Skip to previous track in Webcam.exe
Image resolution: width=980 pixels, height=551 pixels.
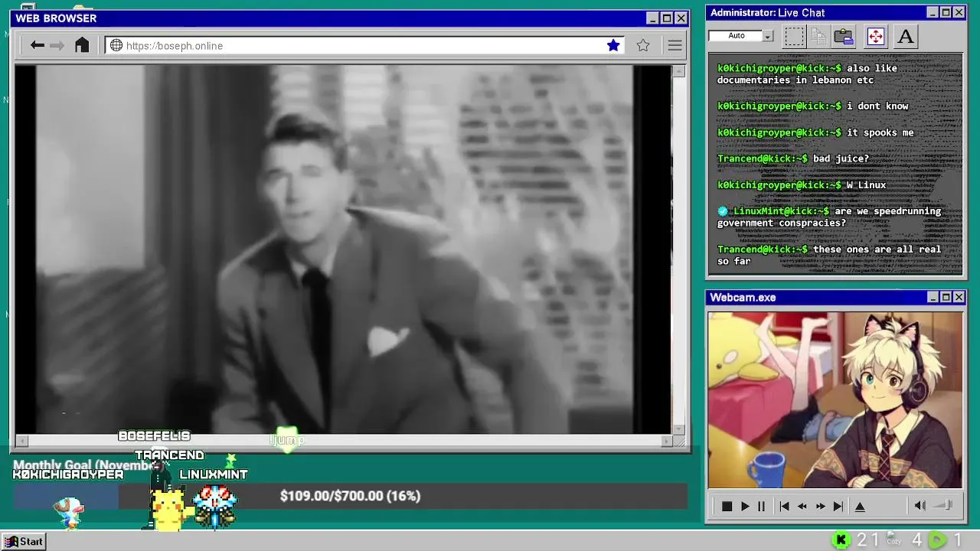pyautogui.click(x=784, y=506)
